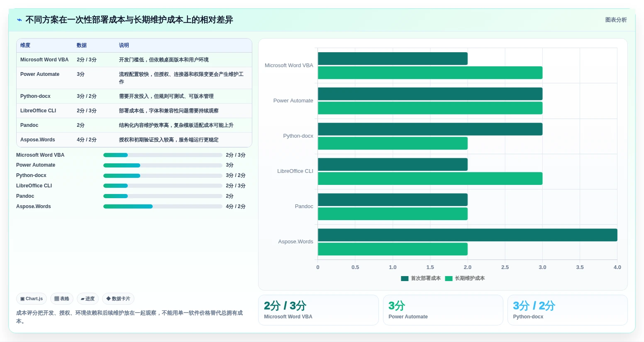Click the Microsoft Word VBA 首次部署成本 chart bar
The width and height of the screenshot is (644, 342).
point(393,58)
